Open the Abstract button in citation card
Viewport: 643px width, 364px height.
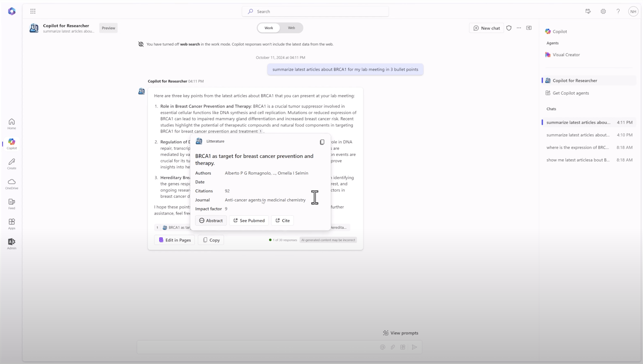click(211, 220)
